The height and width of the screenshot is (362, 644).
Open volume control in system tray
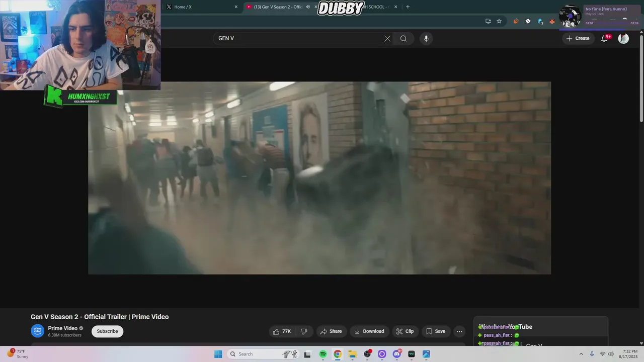611,354
